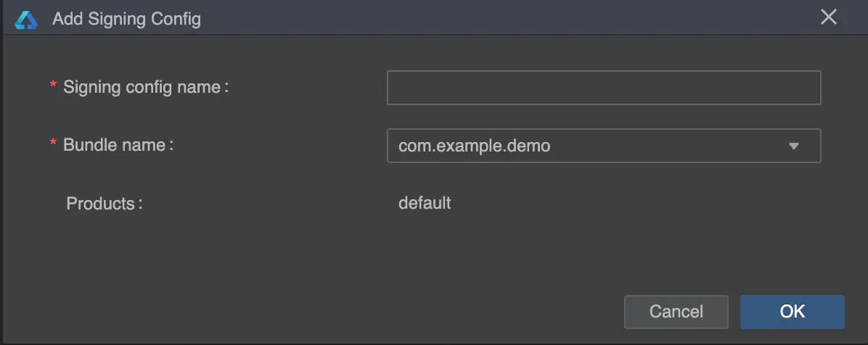This screenshot has height=345, width=868.
Task: Confirm the dialog with OK
Action: (x=793, y=312)
